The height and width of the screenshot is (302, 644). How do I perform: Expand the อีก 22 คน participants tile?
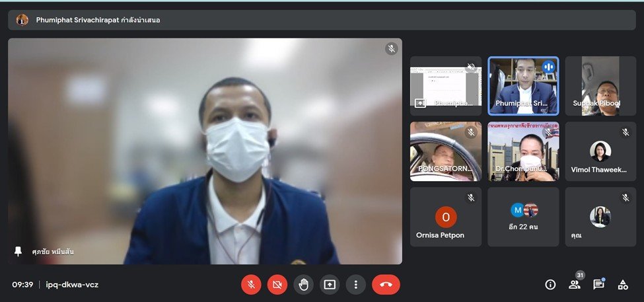pyautogui.click(x=523, y=217)
